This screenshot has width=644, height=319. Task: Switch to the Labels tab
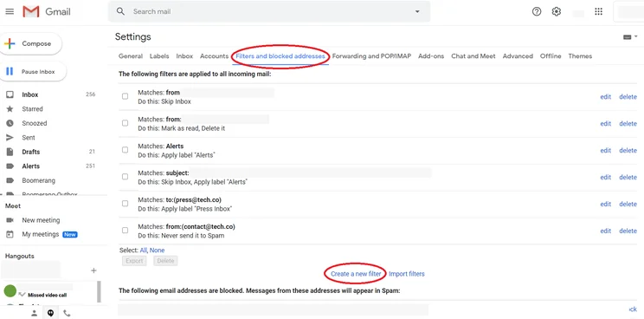159,56
